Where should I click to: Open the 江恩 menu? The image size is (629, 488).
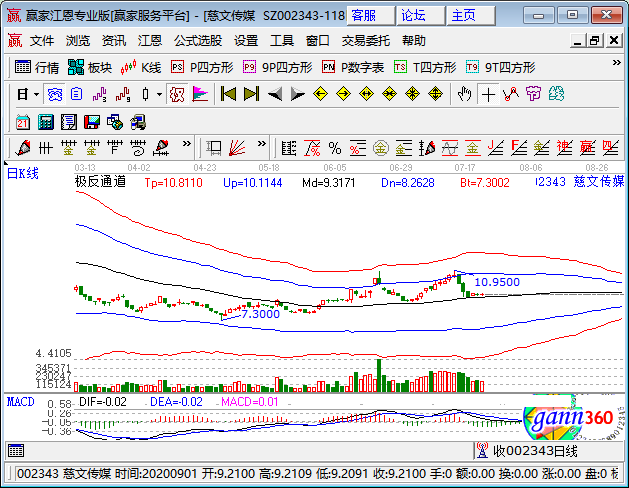(150, 41)
